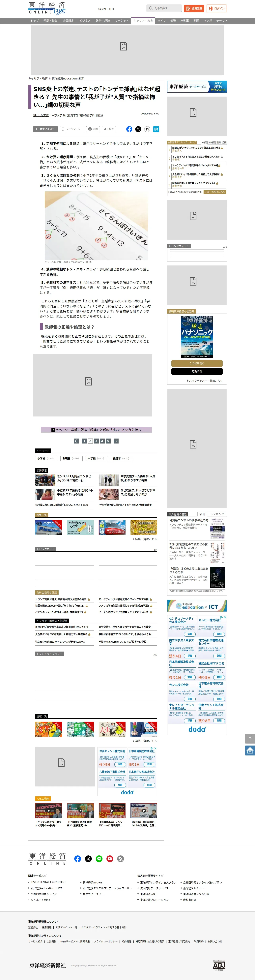Click the 11〜20位はこちら ranking link
Viewport: 255px width, 980px height.
click(x=215, y=192)
